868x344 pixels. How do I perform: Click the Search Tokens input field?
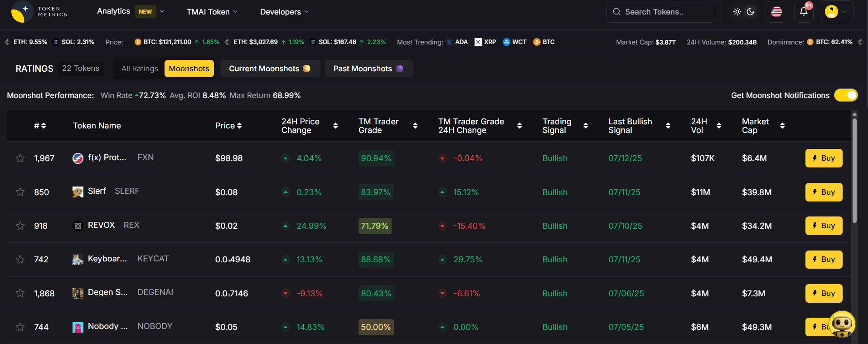[x=660, y=12]
